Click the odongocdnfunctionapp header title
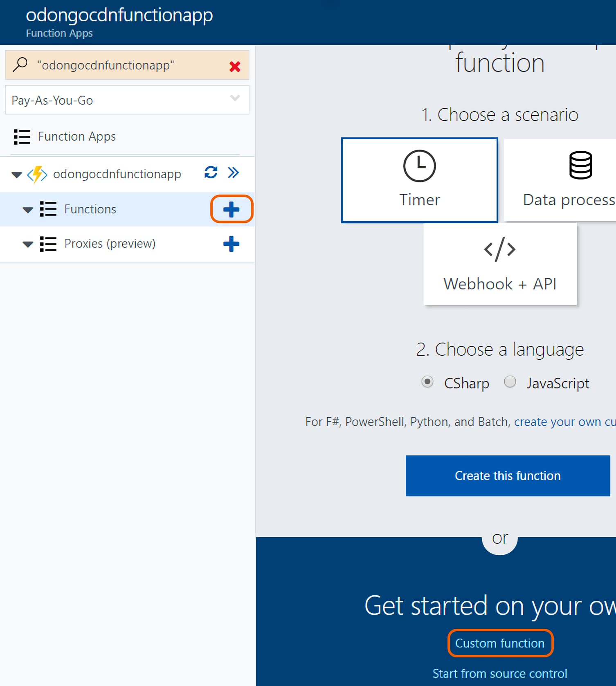The width and height of the screenshot is (616, 686). 119,15
